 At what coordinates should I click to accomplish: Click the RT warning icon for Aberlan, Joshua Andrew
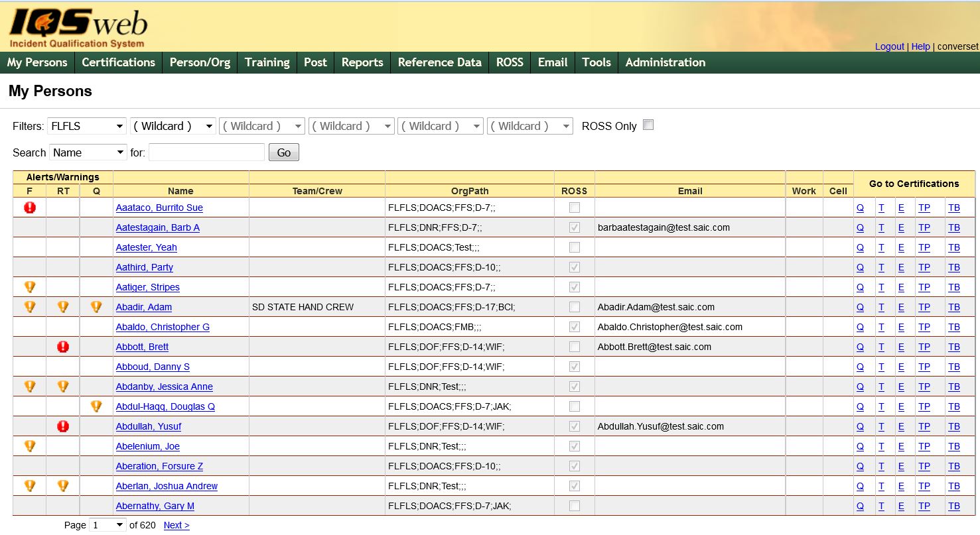pos(63,486)
